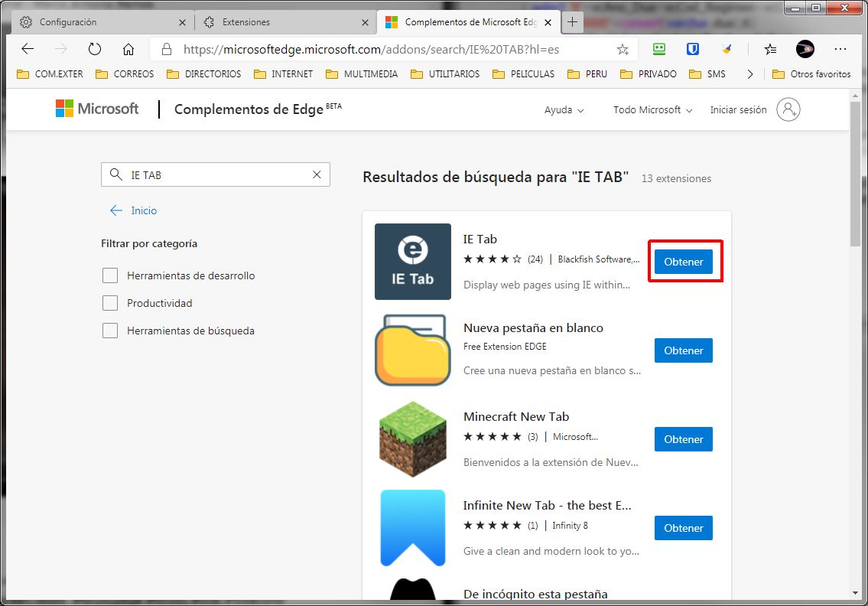The height and width of the screenshot is (606, 868).
Task: Expand the Ayuda dropdown
Action: (564, 110)
